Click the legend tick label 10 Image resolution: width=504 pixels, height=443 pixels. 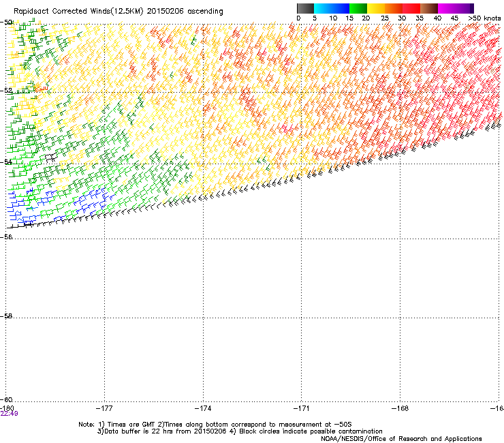coord(333,18)
